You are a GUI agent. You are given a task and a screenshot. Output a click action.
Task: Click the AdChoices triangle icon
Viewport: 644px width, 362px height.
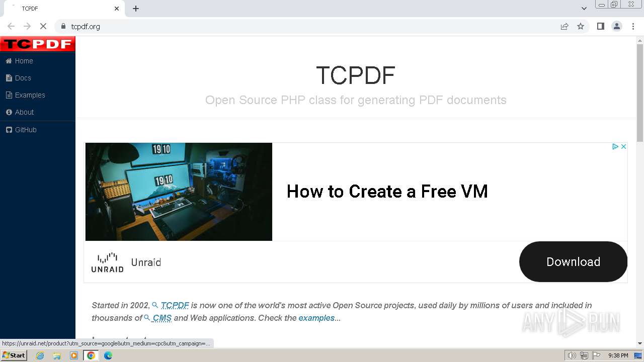615,147
